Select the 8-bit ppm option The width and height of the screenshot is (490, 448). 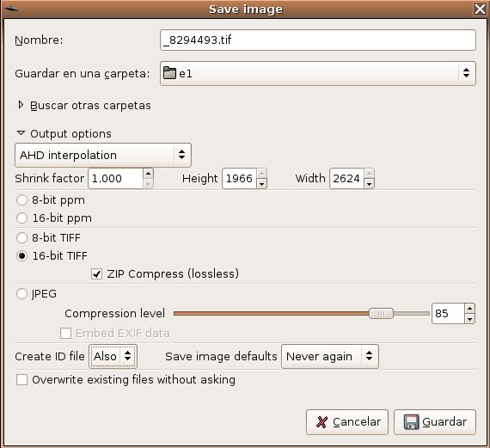[x=21, y=200]
